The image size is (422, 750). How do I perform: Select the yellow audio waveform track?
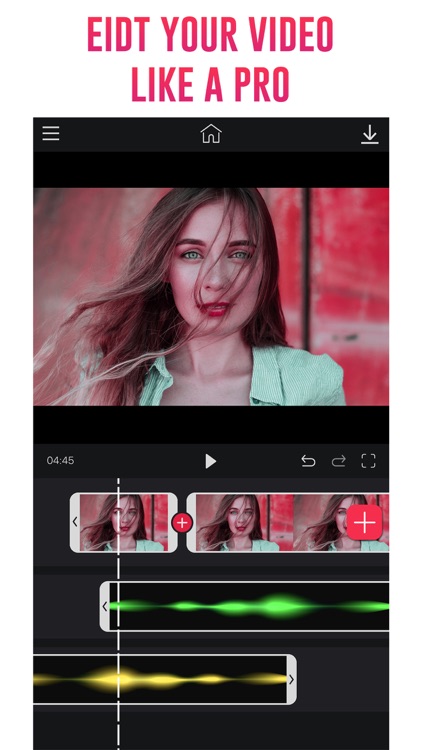pos(165,679)
